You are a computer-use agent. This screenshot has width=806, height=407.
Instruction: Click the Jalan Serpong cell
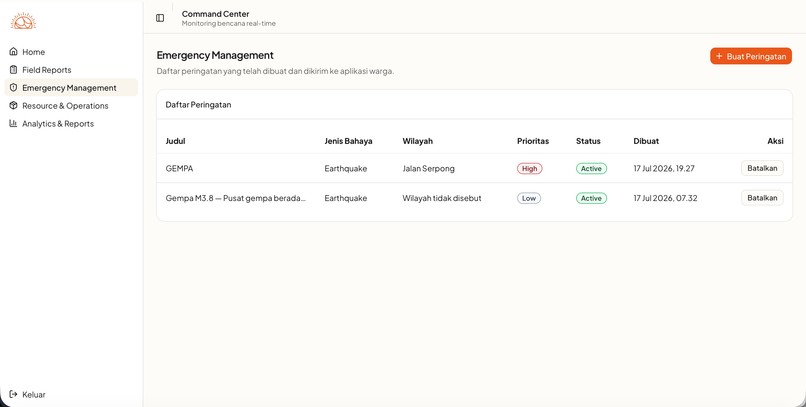(428, 169)
